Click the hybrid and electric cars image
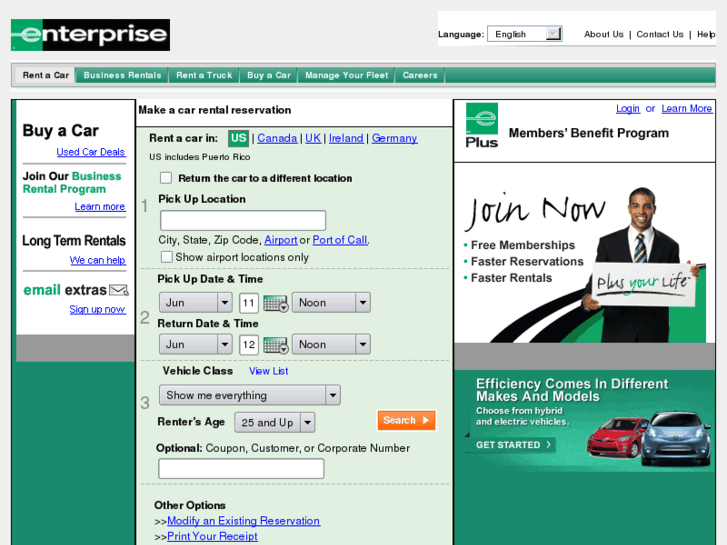This screenshot has width=727, height=545. pyautogui.click(x=648, y=438)
